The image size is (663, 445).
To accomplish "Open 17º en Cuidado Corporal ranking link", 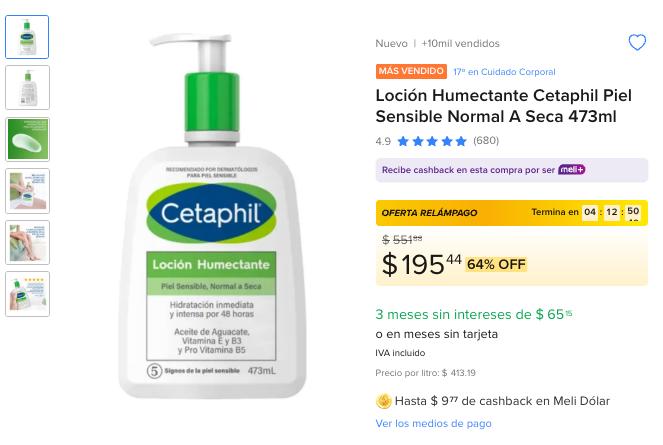I will click(504, 72).
